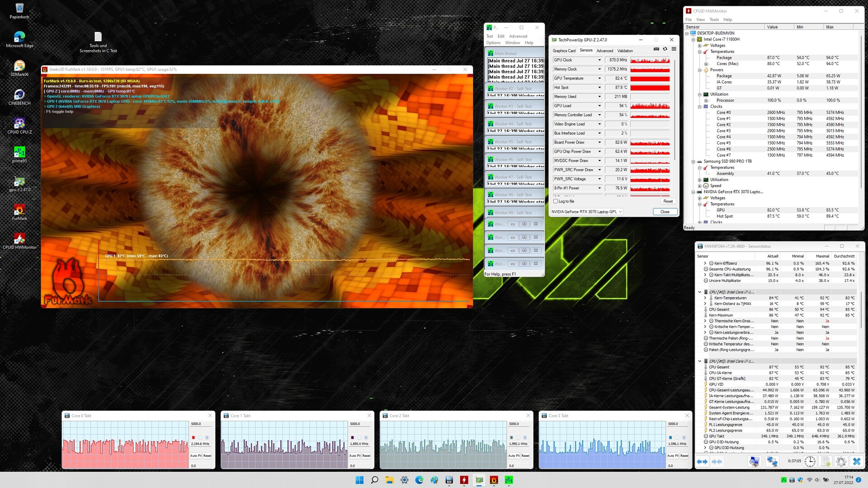This screenshot has height=488, width=868.
Task: Click the GPU-Z screenshot camera icon
Action: click(x=656, y=49)
